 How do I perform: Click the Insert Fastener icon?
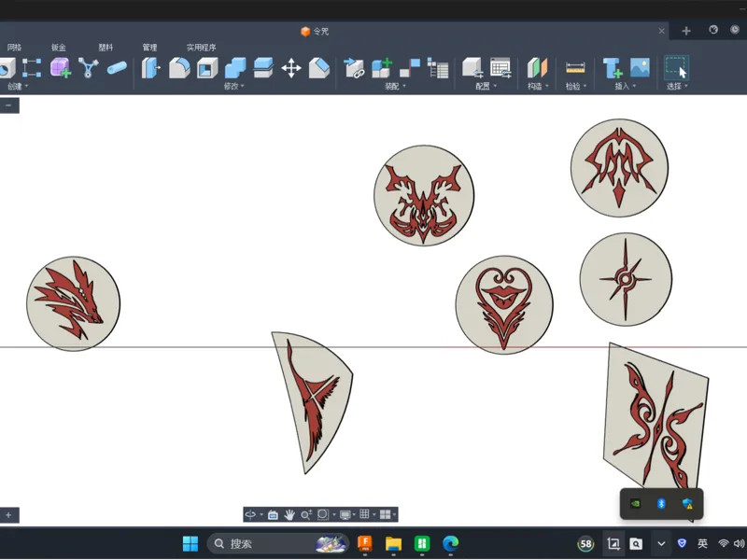pyautogui.click(x=613, y=67)
